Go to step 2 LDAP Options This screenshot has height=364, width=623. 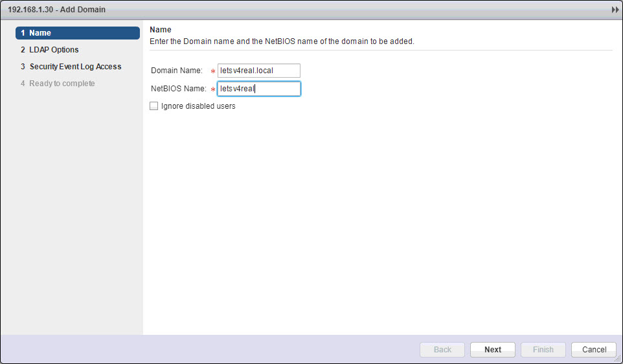(x=54, y=50)
